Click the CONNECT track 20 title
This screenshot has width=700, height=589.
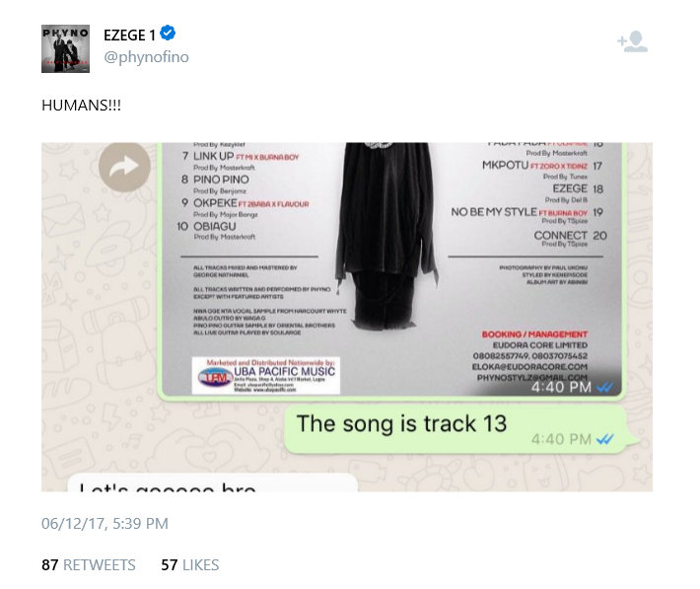[x=560, y=235]
